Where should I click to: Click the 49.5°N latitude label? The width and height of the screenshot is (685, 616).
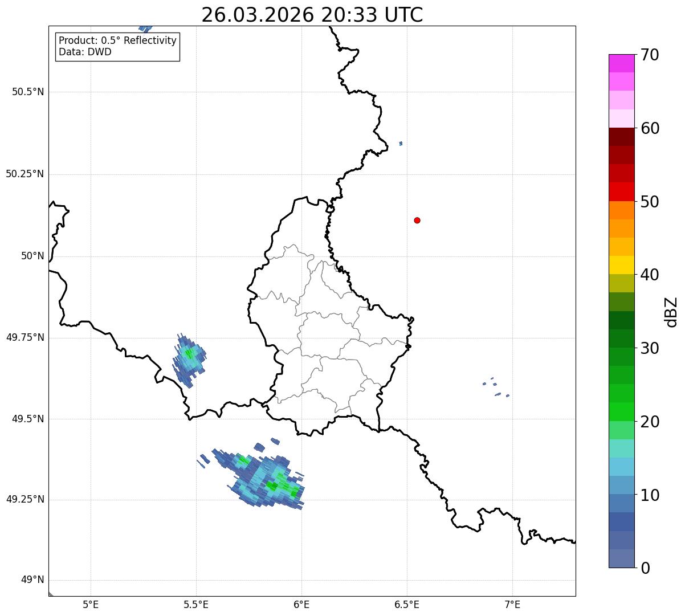tap(28, 419)
